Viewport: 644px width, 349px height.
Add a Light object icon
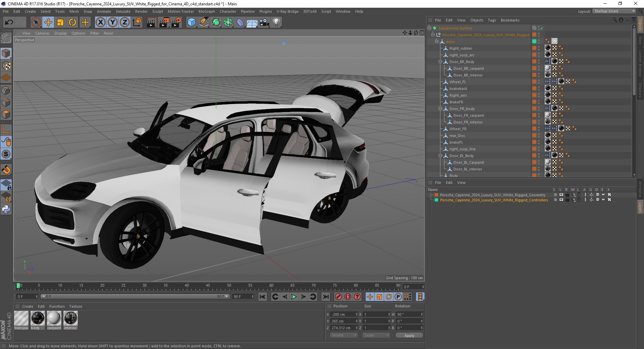276,22
